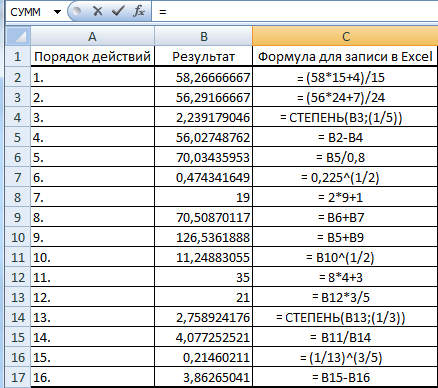Click the formula cell "=(1/13)^(3/5)"
Viewport: 438px width, 388px height.
tap(345, 357)
